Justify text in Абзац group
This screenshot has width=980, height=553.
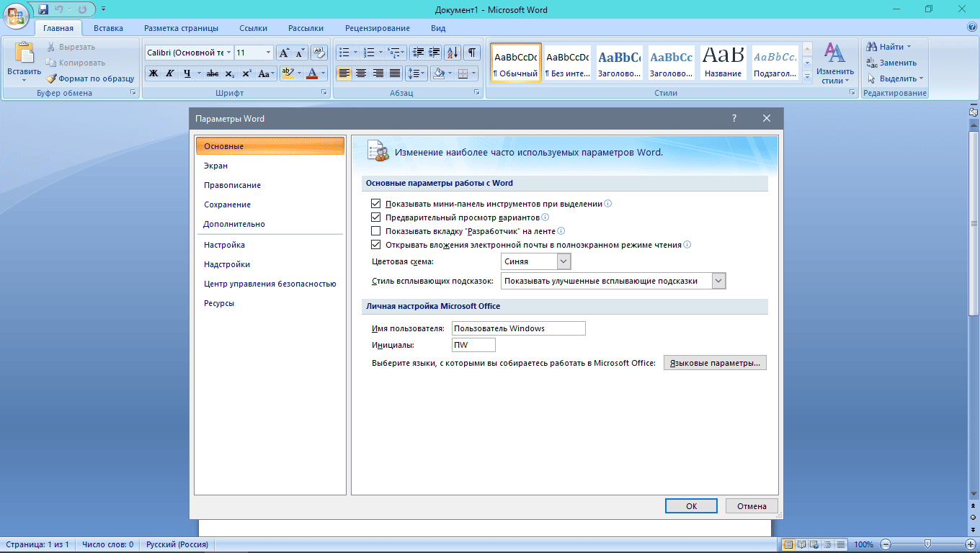click(x=394, y=73)
